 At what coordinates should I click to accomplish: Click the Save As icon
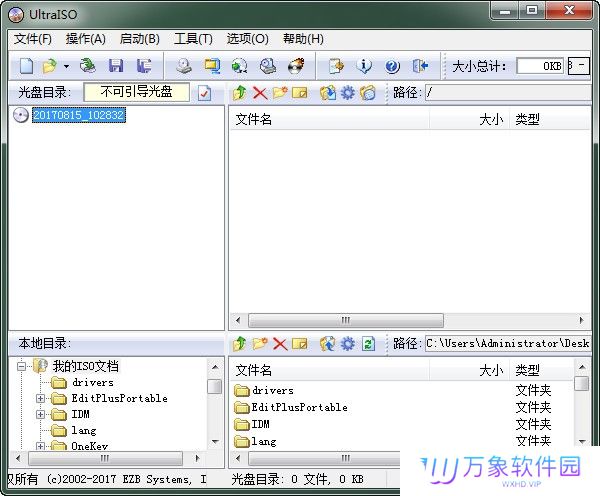pyautogui.click(x=144, y=66)
